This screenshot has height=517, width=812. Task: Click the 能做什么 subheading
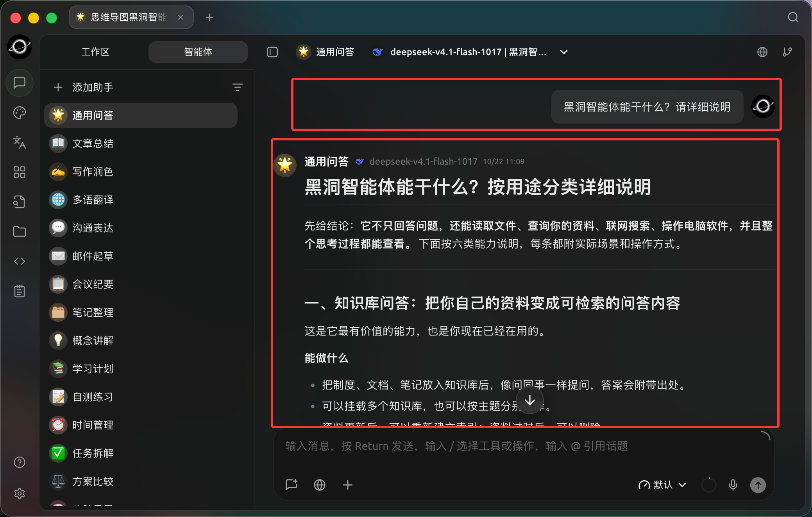pyautogui.click(x=326, y=358)
